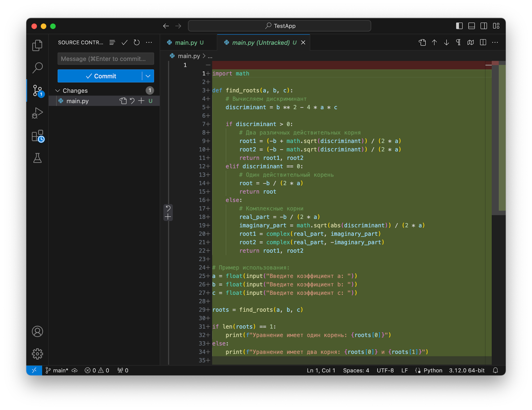Switch branch main* in status bar
532x410 pixels.
(x=57, y=370)
